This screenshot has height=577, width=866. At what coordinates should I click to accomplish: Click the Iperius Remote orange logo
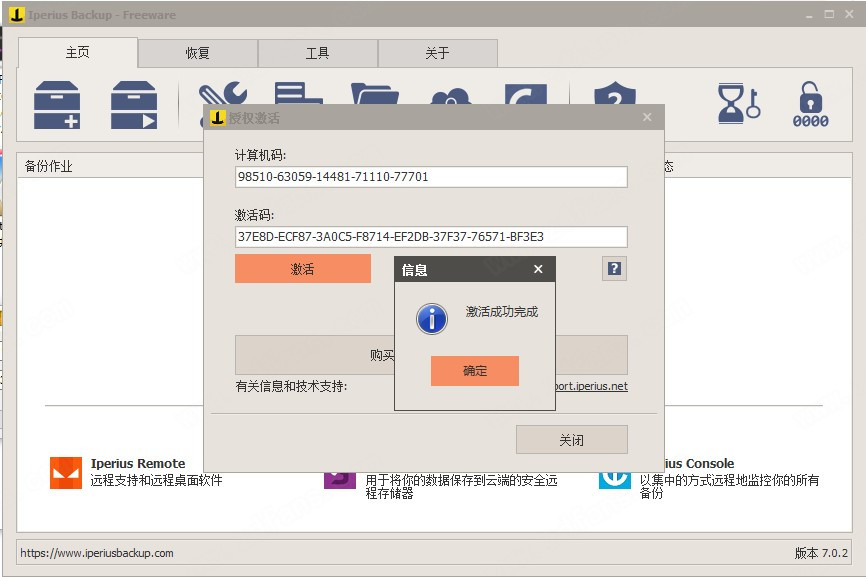66,473
